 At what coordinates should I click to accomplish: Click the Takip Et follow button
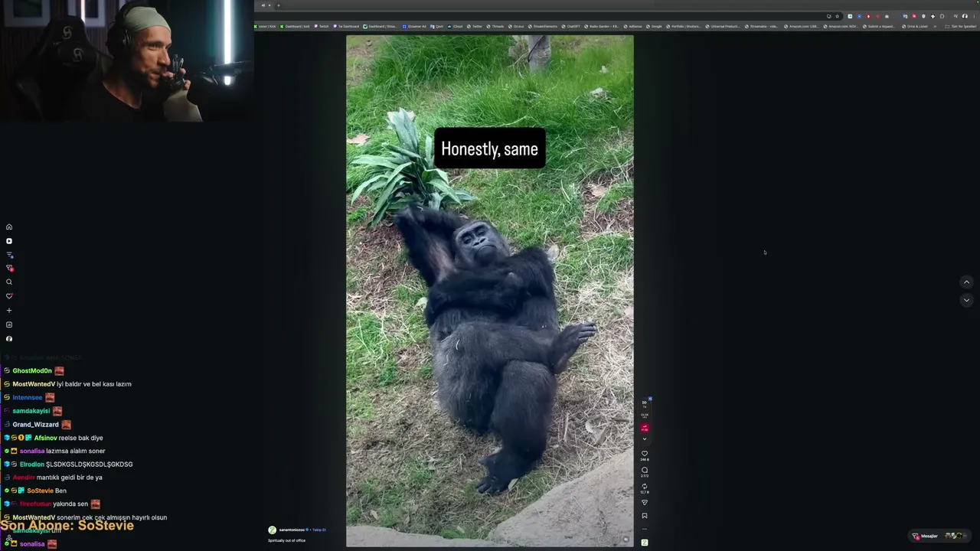point(319,530)
